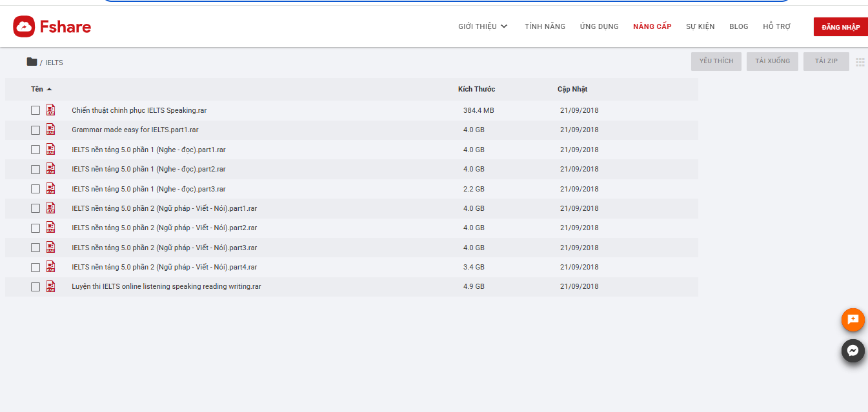Open phần 2 (Ngữ pháp - Viết - Nói).part1.rar
868x412 pixels.
coord(165,208)
